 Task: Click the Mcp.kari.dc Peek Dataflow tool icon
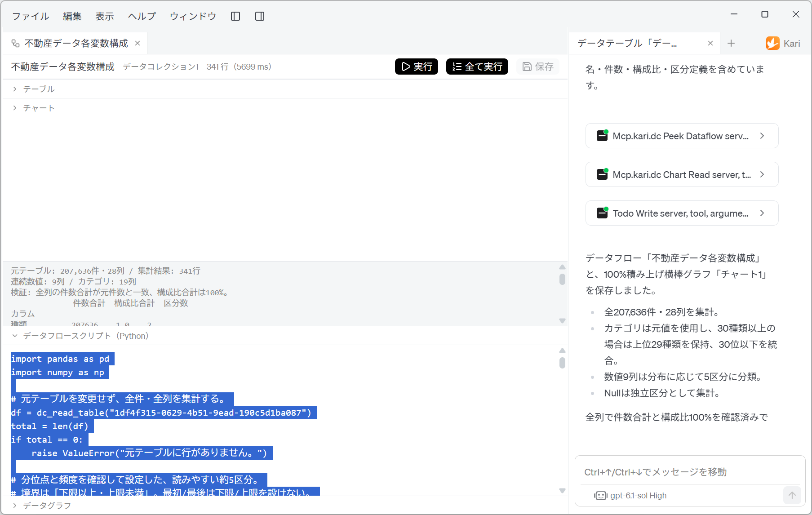[602, 136]
